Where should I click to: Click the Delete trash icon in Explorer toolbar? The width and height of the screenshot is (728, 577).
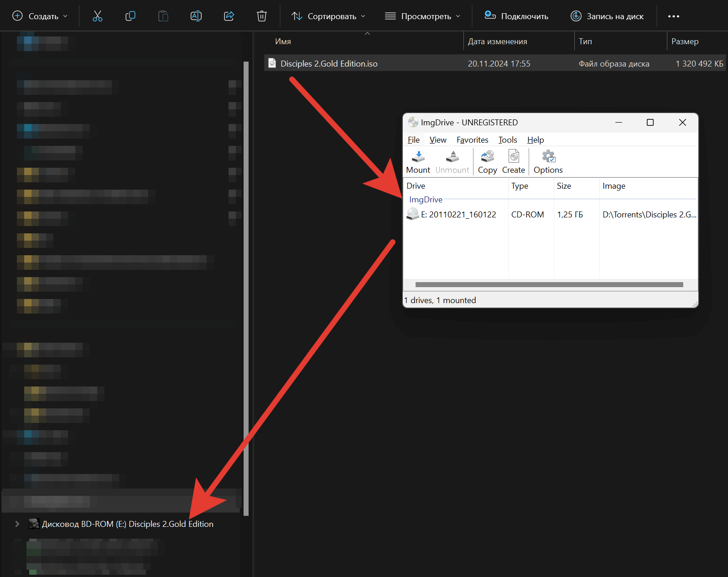click(x=262, y=16)
